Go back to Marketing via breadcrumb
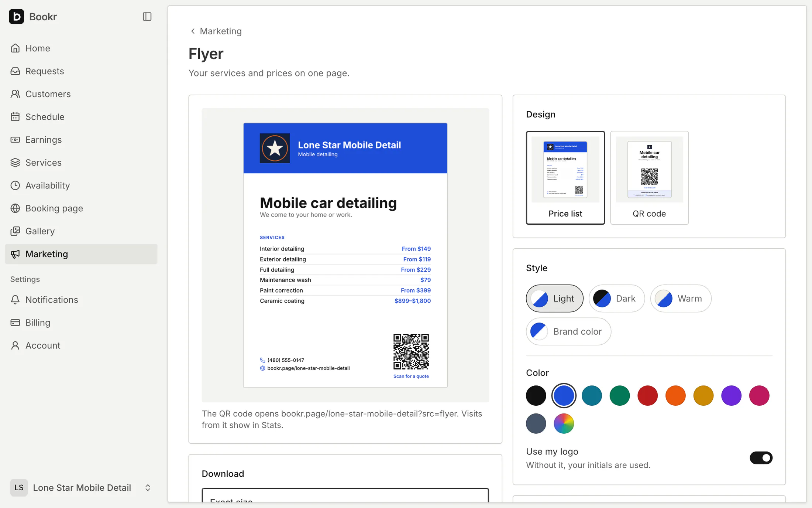 tap(216, 31)
